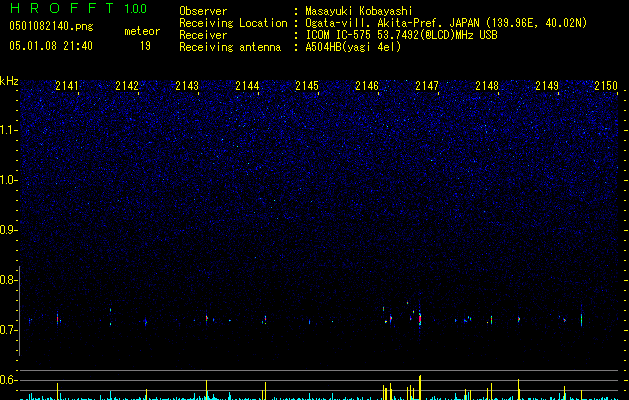The image size is (629, 400).
Task: Click the frequency axis label "0.6"
Action: pos(8,380)
